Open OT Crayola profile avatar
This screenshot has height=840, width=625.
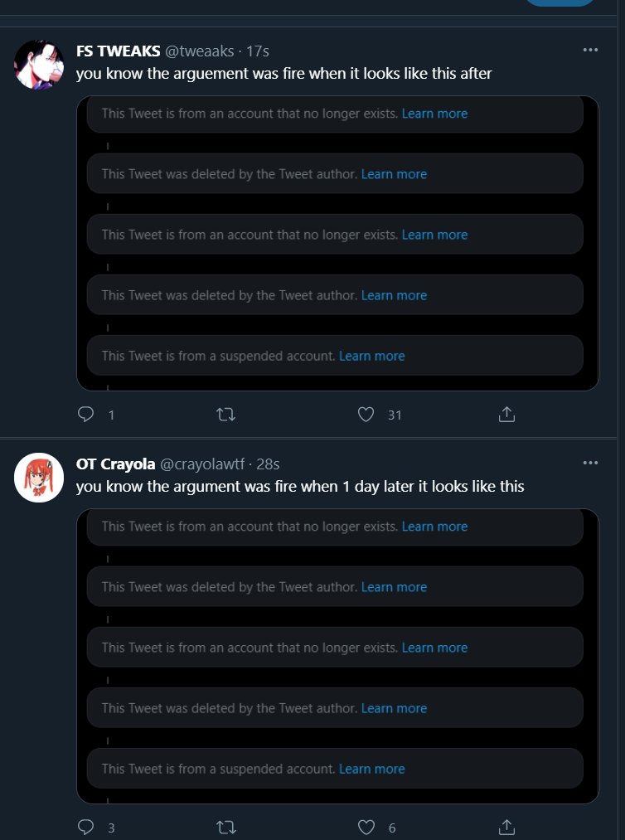tap(39, 477)
